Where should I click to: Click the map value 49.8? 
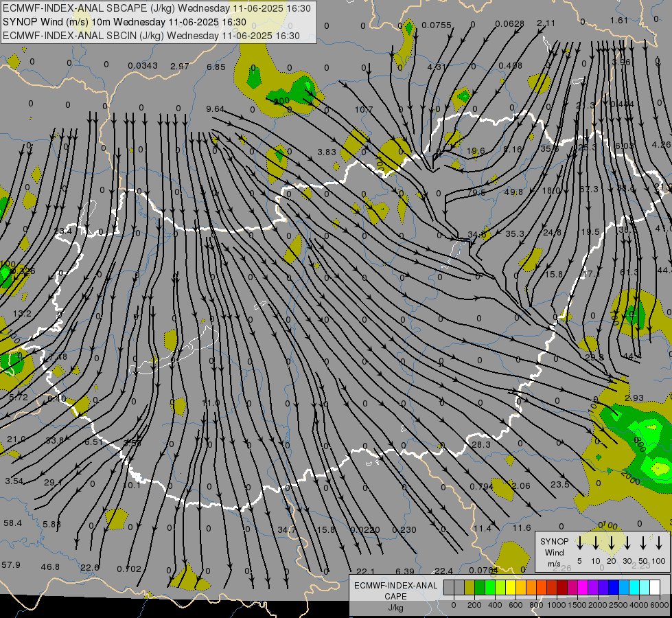click(x=513, y=192)
